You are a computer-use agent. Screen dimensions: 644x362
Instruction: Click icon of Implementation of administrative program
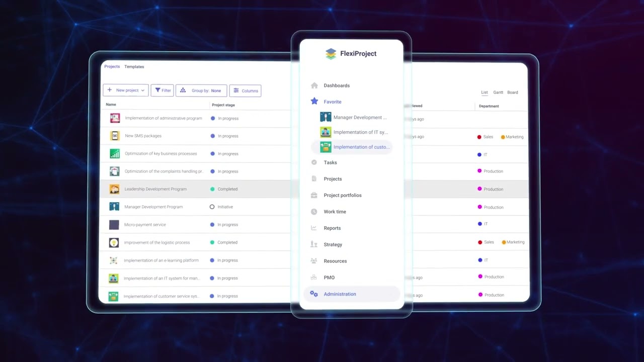point(115,118)
